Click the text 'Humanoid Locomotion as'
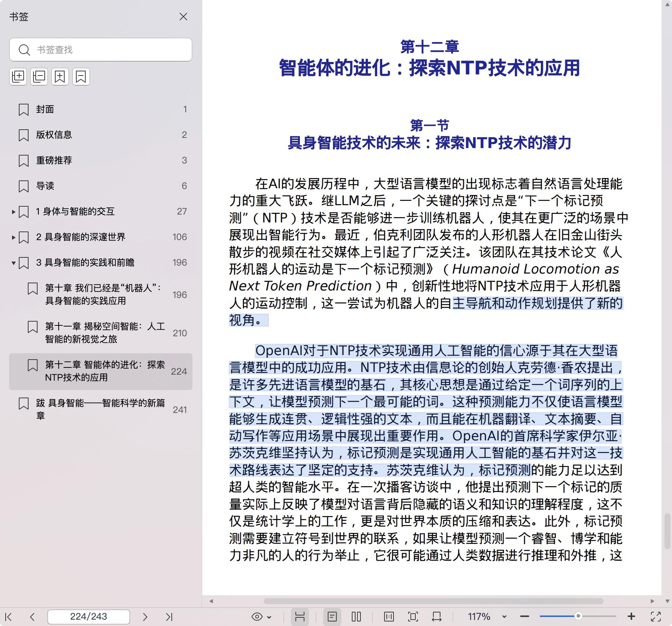672x626 pixels. (x=536, y=269)
